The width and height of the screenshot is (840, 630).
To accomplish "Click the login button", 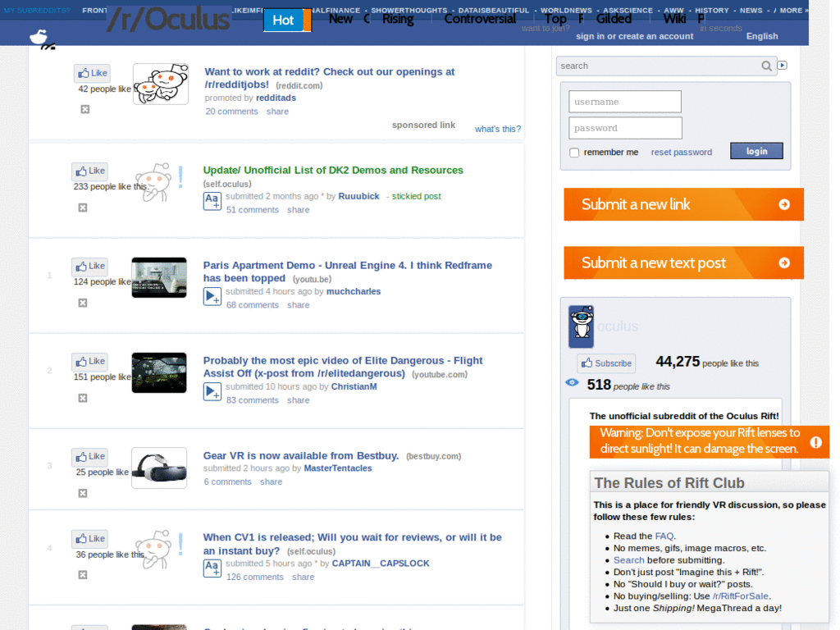I will pos(756,151).
